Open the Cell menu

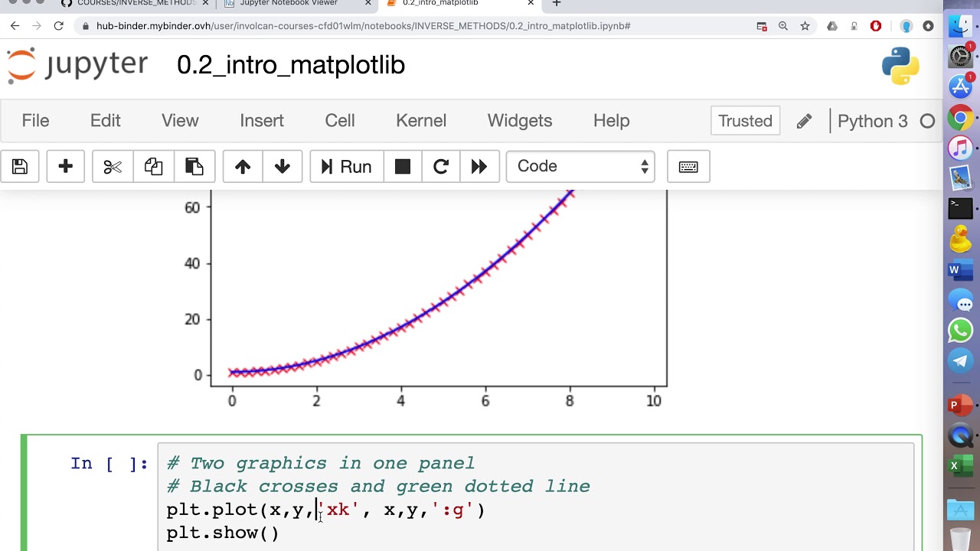340,121
